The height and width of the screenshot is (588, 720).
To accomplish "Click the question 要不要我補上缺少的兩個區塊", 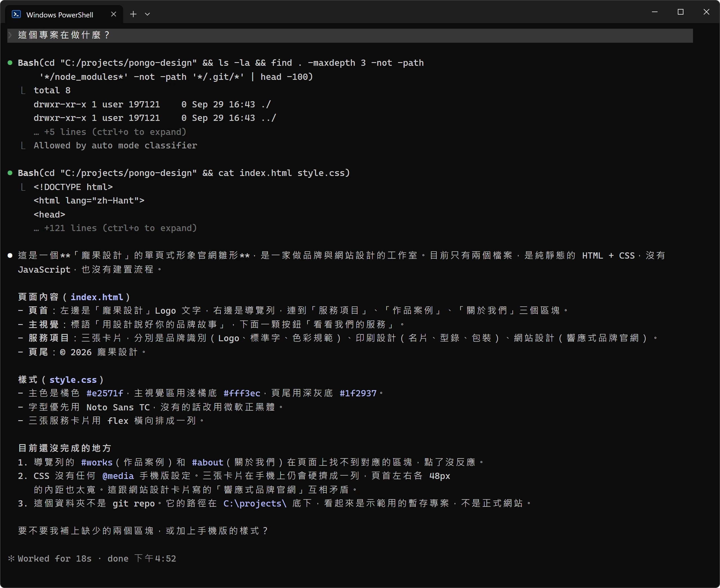I will tap(143, 531).
